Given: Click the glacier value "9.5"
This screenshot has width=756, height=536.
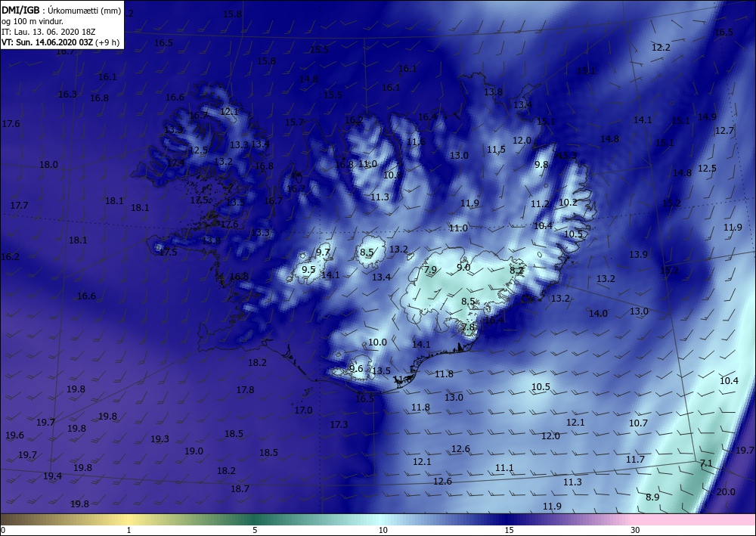Looking at the screenshot, I should point(308,269).
